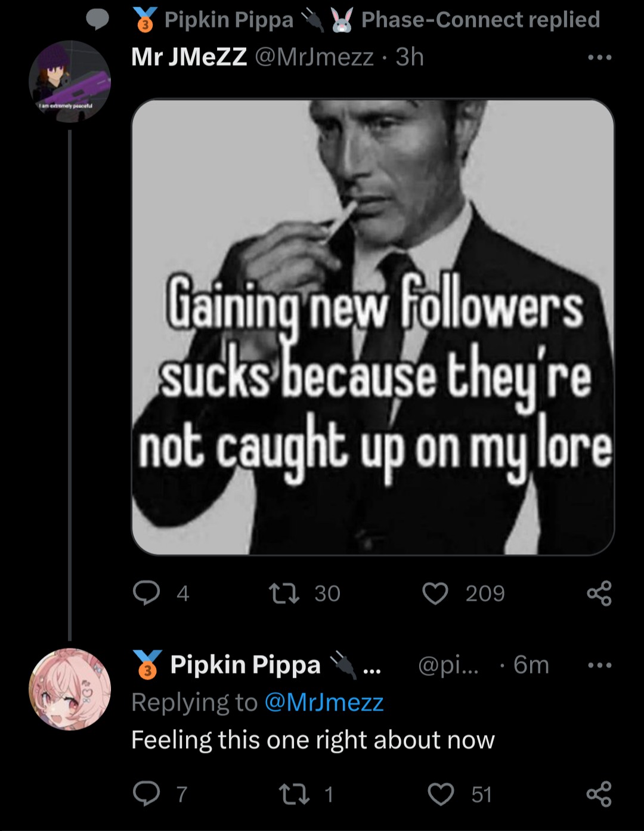Image resolution: width=644 pixels, height=831 pixels.
Task: Share Pipkin Pippa's reply
Action: pyautogui.click(x=599, y=794)
